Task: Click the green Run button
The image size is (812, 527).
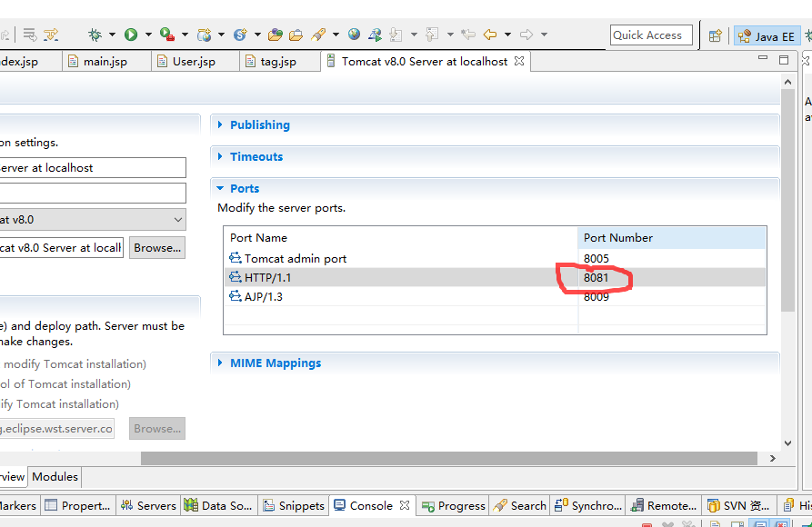Action: tap(131, 35)
